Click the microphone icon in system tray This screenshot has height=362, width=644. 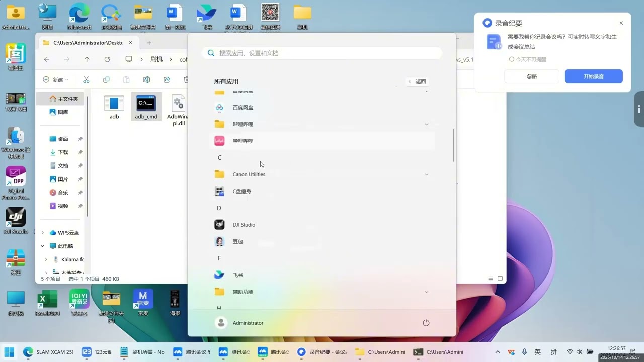point(524,352)
